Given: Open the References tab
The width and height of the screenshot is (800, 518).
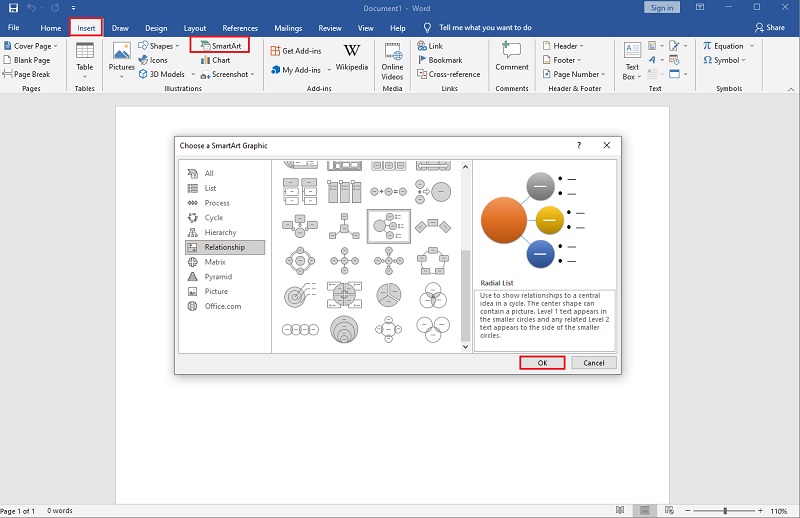Looking at the screenshot, I should (240, 28).
